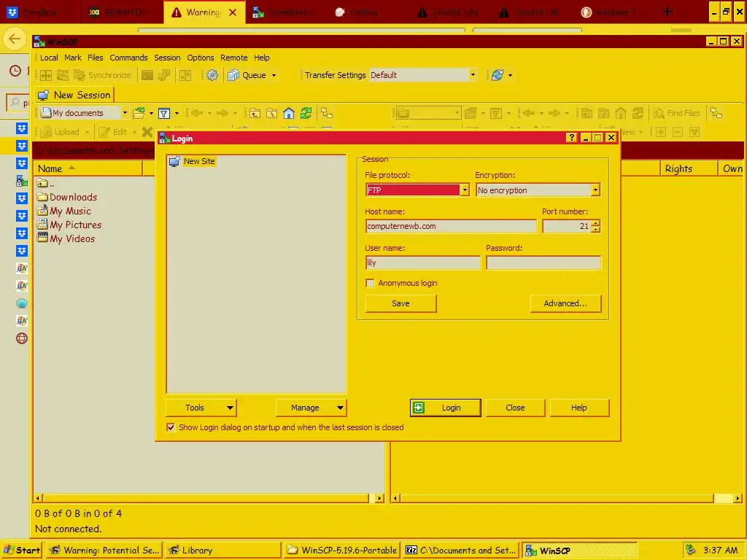The width and height of the screenshot is (747, 560).
Task: Click the Save button
Action: (x=400, y=303)
